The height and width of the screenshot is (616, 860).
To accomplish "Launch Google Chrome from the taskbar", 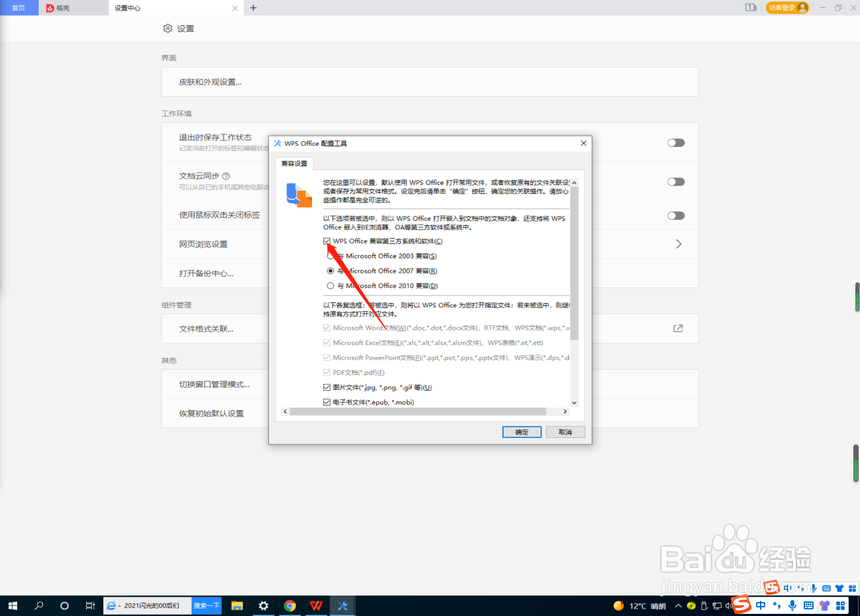I will click(x=290, y=605).
